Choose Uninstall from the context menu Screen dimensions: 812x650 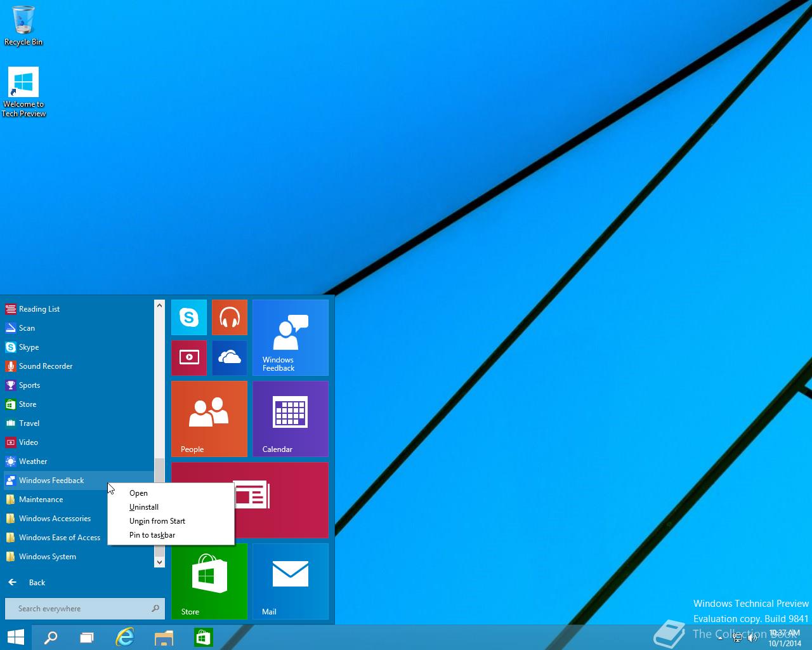(171, 507)
